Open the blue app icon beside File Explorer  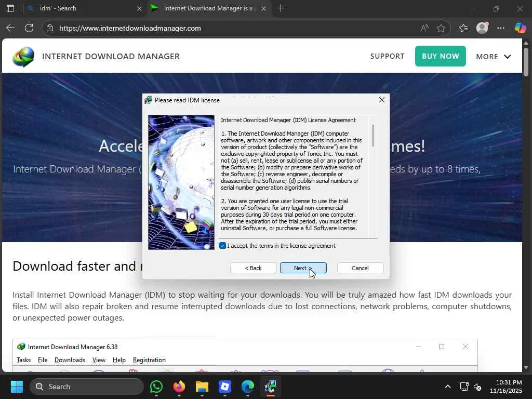point(224,387)
